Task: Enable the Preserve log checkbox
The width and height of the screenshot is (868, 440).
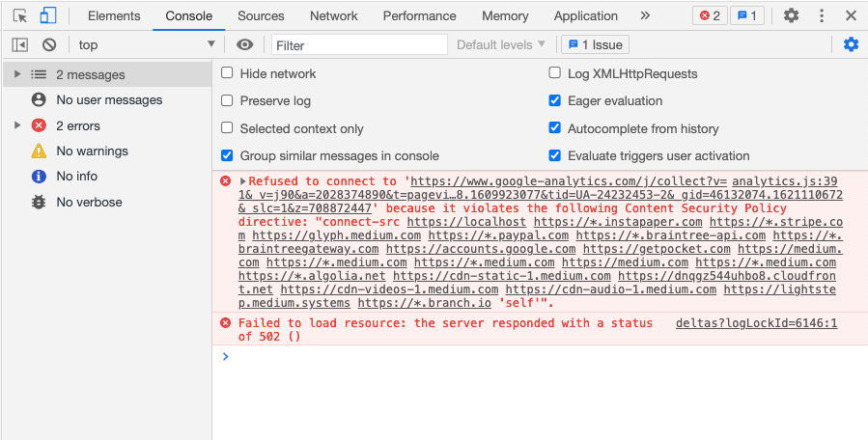Action: click(227, 100)
